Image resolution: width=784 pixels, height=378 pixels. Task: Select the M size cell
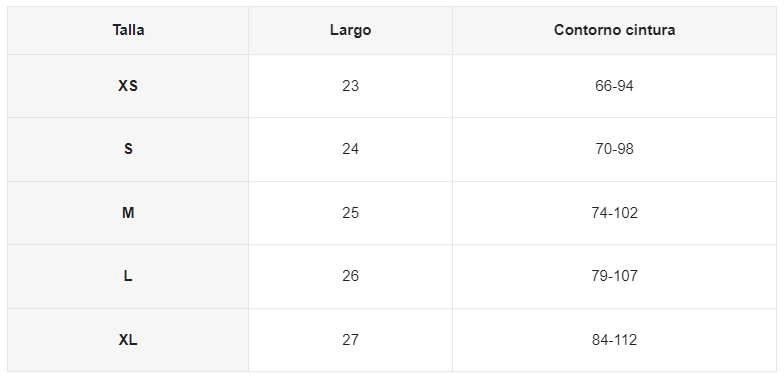tap(128, 213)
